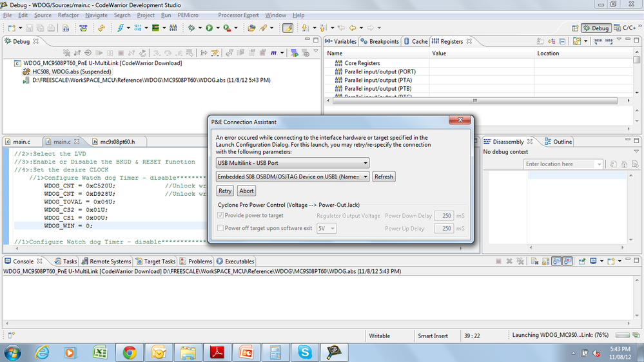Open the Processor Expert menu
This screenshot has width=644, height=362.
pos(239,15)
